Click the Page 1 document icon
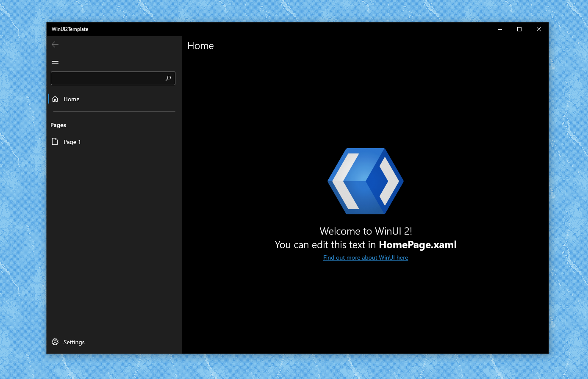 point(55,142)
